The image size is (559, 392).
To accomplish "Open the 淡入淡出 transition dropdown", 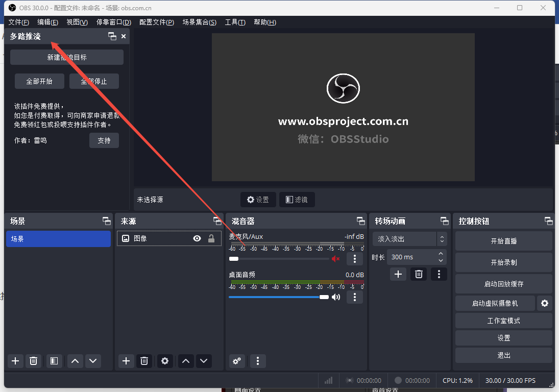I will (x=410, y=239).
